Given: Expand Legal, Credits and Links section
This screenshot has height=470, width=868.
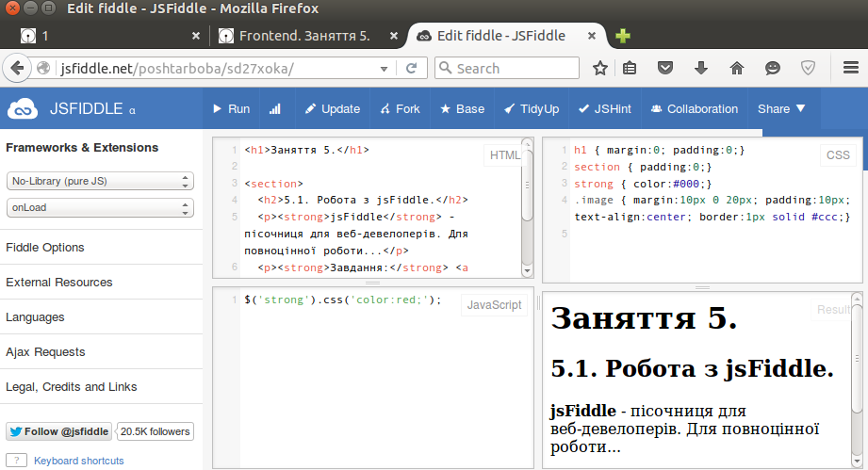Looking at the screenshot, I should pyautogui.click(x=72, y=386).
